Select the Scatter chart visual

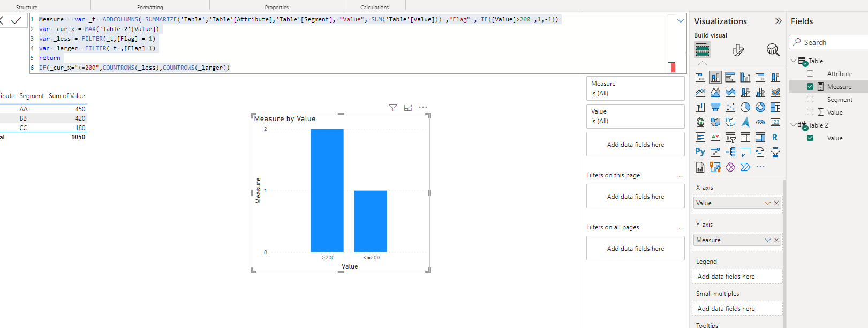pos(730,107)
